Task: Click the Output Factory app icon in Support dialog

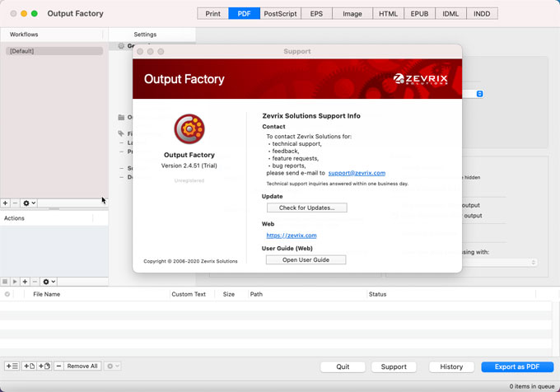Action: 189,128
